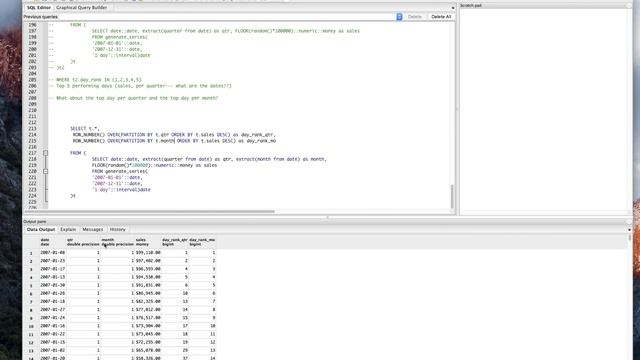
Task: Click the sales cell $82,325.00
Action: coord(148,302)
